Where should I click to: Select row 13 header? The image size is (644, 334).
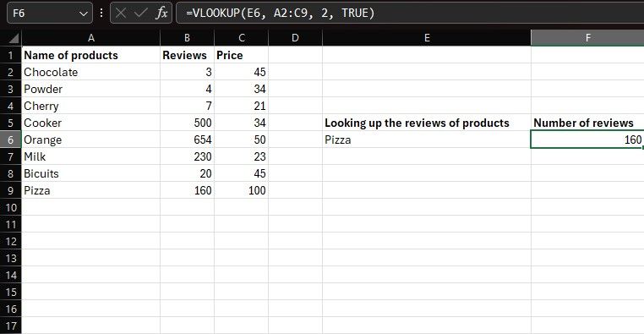11,259
